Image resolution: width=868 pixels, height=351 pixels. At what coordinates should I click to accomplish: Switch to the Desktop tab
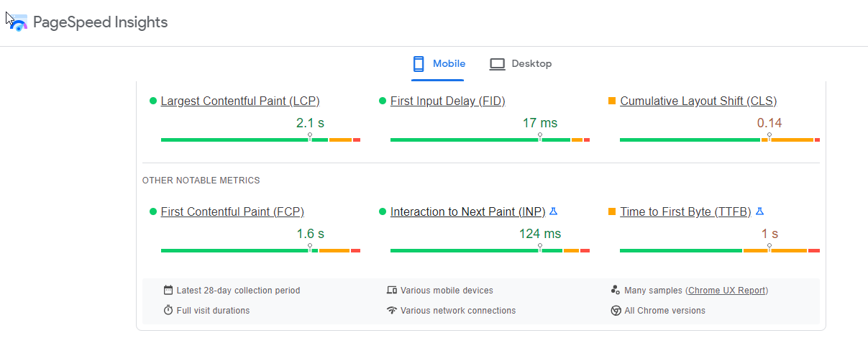pyautogui.click(x=521, y=64)
